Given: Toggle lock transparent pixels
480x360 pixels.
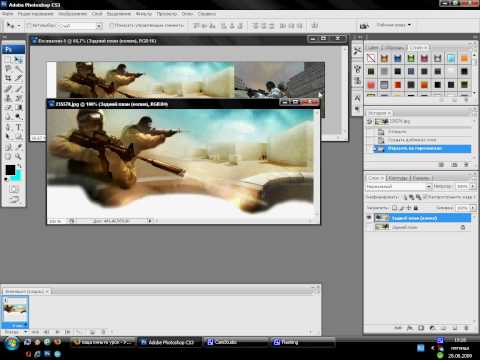Looking at the screenshot, I should click(x=394, y=208).
